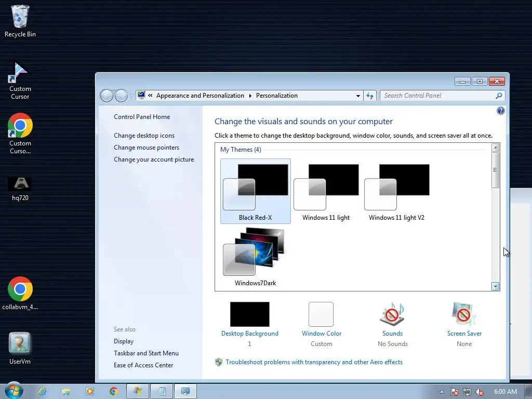This screenshot has height=399, width=532.
Task: Click the Show desktop strip after the clock
Action: (528, 392)
